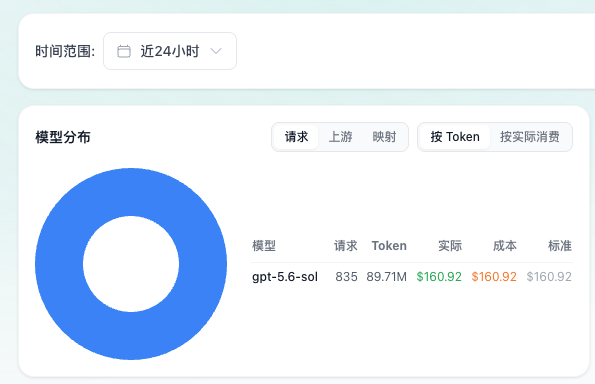
Task: Switch to 按实际消费 view
Action: click(x=530, y=137)
